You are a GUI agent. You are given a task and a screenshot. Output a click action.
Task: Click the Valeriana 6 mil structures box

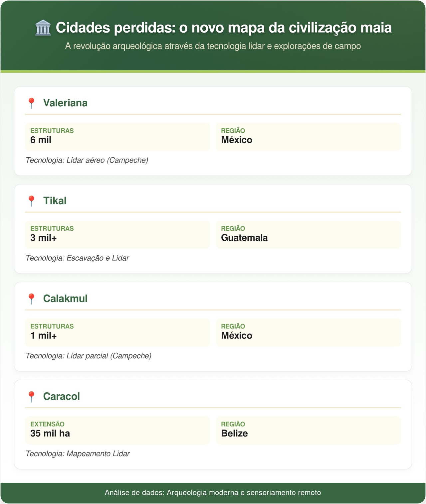click(x=117, y=137)
